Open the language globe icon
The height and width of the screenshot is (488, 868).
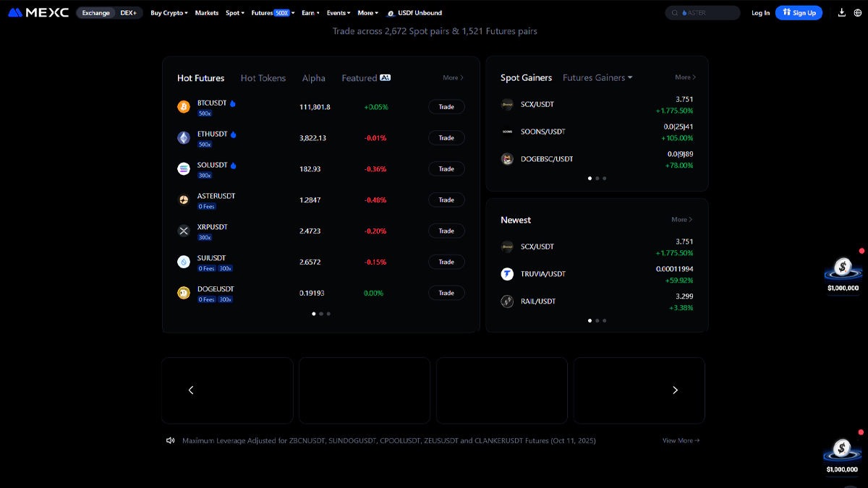tap(857, 12)
